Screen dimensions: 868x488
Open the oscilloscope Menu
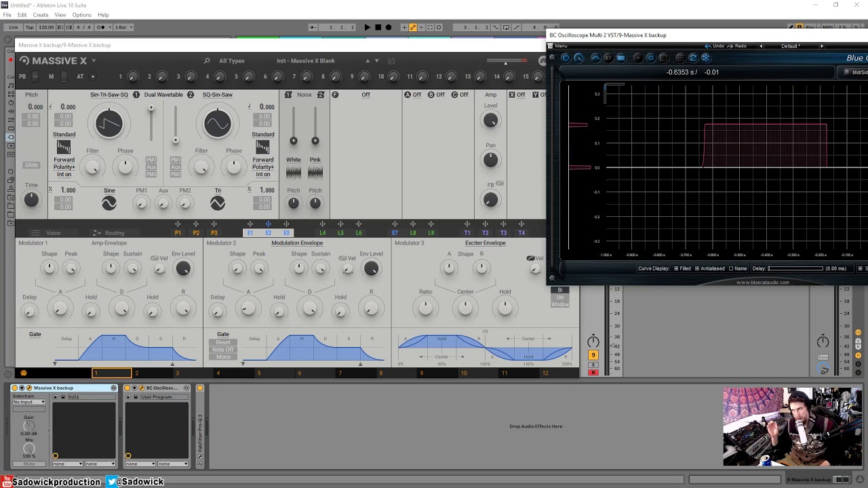coord(561,46)
